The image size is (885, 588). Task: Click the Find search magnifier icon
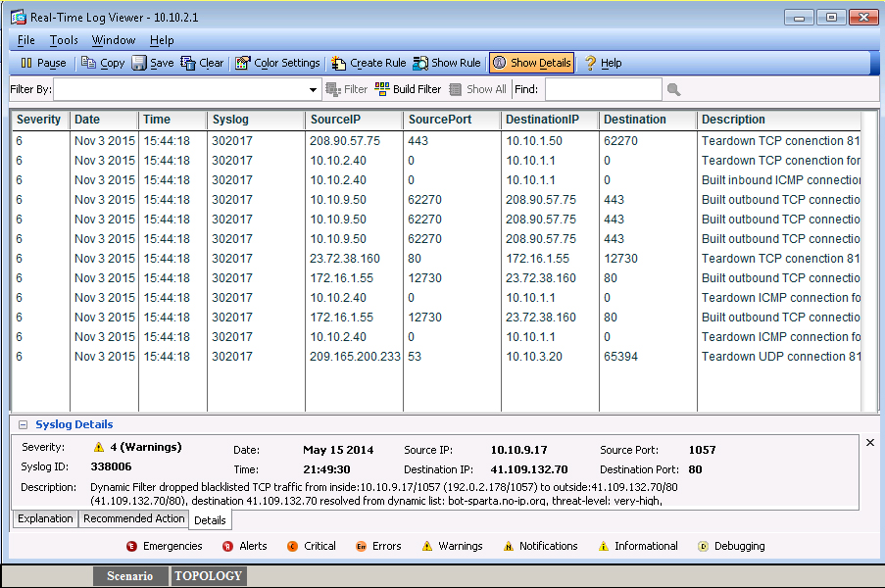pos(673,89)
